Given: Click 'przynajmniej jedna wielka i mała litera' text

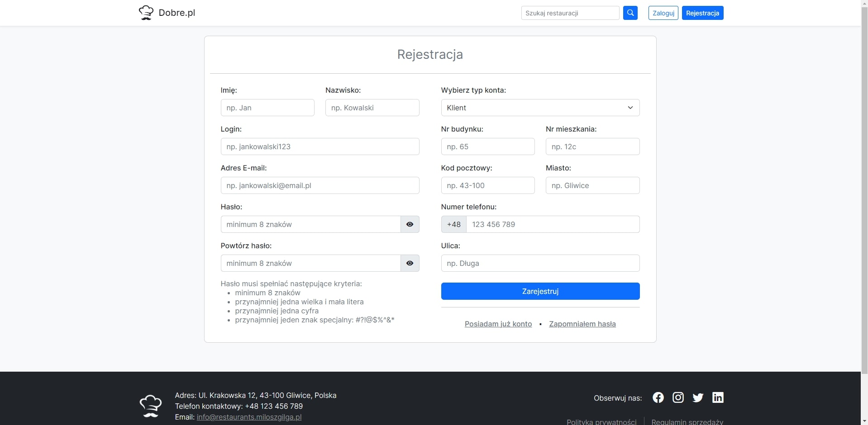Looking at the screenshot, I should point(299,302).
